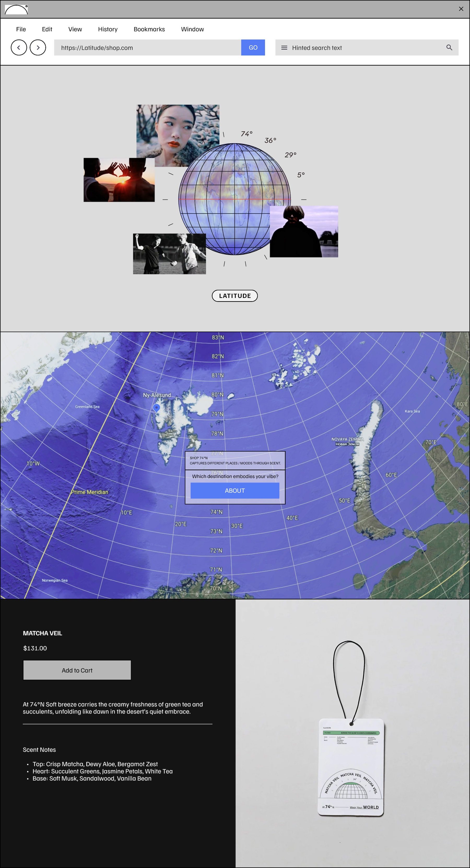Click the 83°N latitude map label
470x868 pixels.
coord(218,337)
